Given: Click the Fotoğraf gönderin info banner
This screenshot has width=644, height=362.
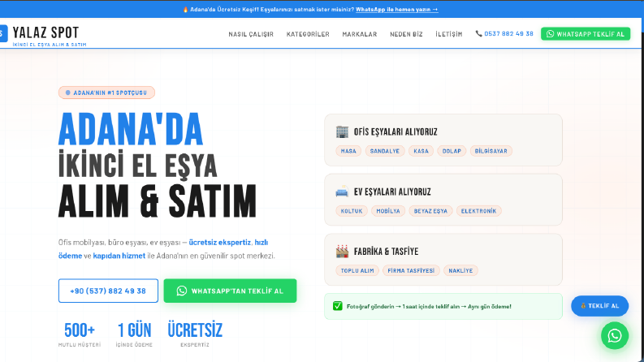Looking at the screenshot, I should 443,306.
